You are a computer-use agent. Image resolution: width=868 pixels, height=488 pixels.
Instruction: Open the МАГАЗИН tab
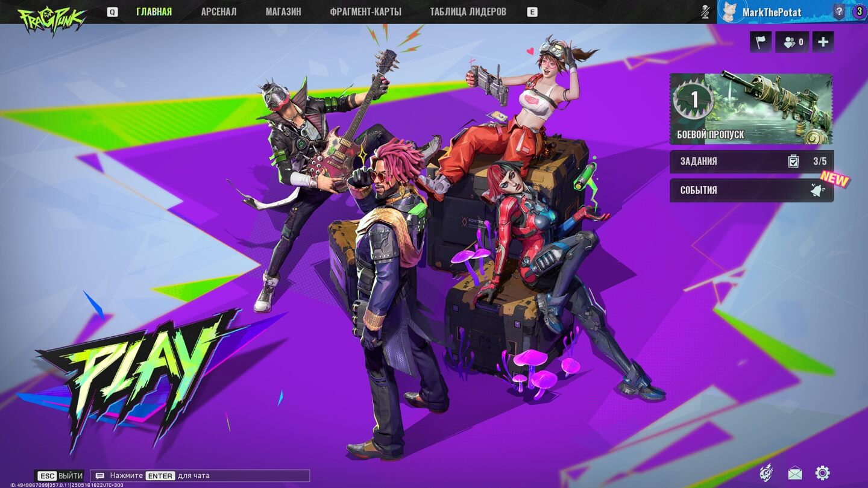coord(283,12)
